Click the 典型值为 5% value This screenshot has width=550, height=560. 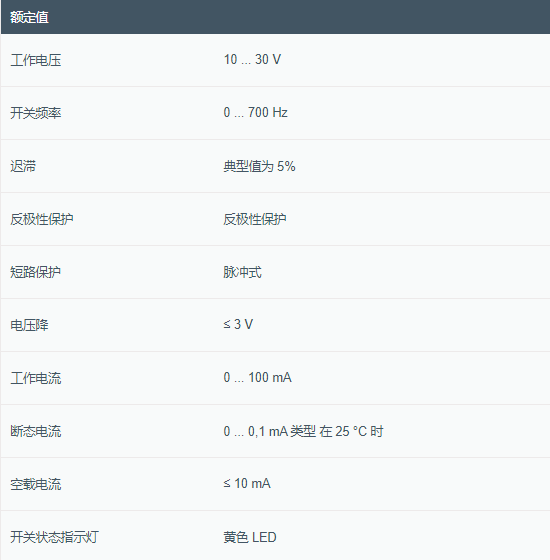tap(259, 166)
